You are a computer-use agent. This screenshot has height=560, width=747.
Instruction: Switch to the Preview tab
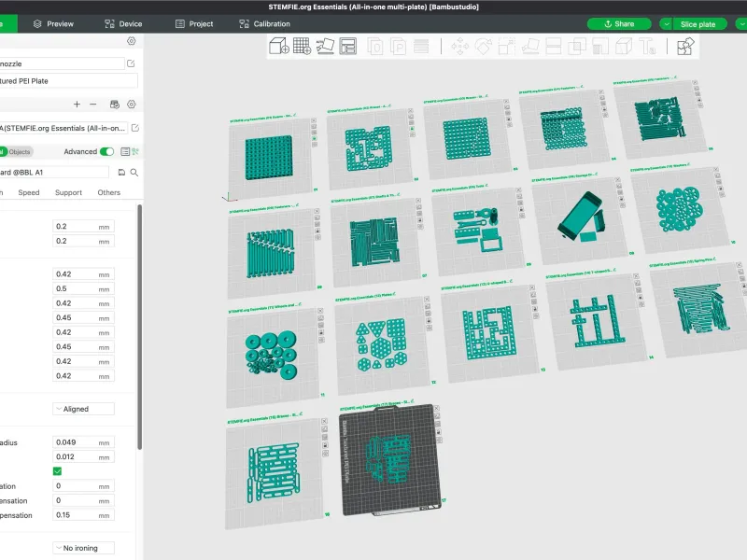click(x=53, y=24)
